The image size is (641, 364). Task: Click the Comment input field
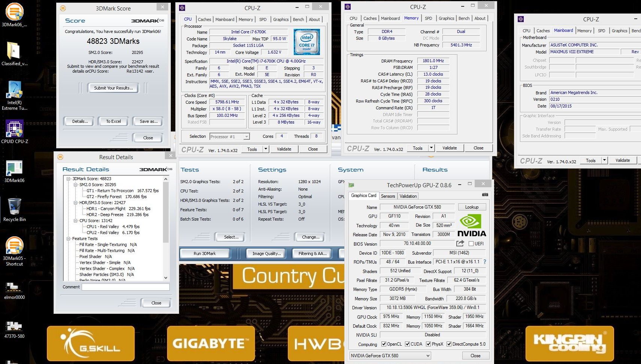[126, 287]
